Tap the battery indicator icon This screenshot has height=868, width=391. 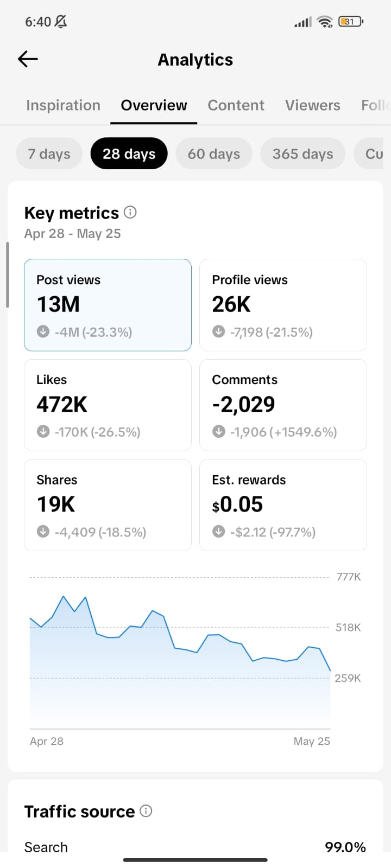pyautogui.click(x=351, y=22)
